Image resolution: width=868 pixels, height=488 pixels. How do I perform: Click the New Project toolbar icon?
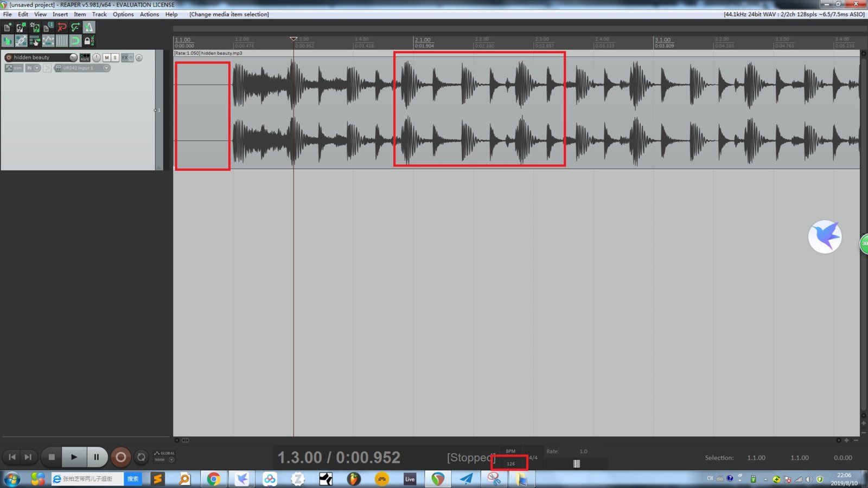[8, 27]
